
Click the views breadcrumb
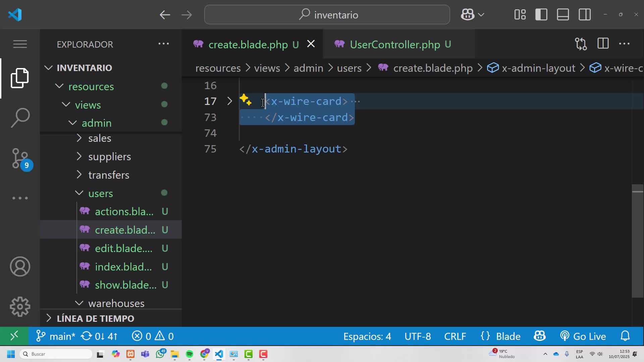click(x=267, y=68)
